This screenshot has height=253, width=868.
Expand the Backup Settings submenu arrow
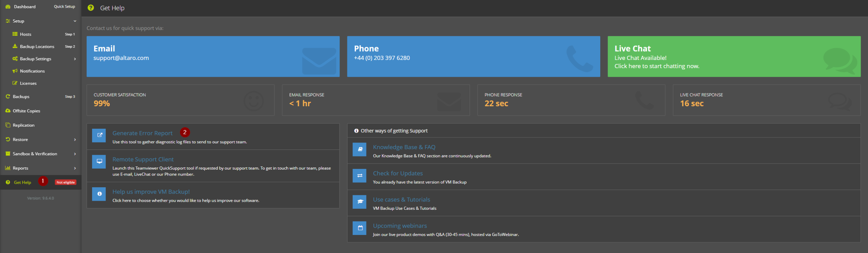click(x=75, y=59)
